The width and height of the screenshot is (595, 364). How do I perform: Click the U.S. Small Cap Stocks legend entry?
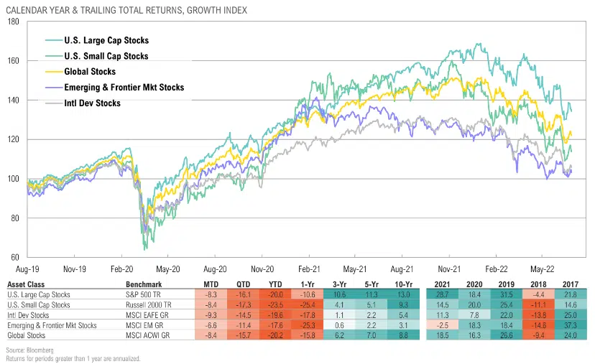pos(106,56)
